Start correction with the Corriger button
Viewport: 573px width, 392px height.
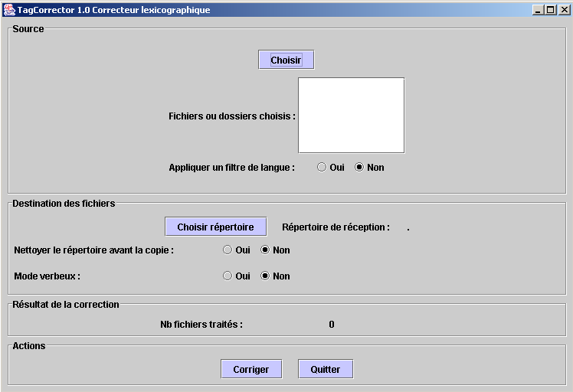point(251,369)
